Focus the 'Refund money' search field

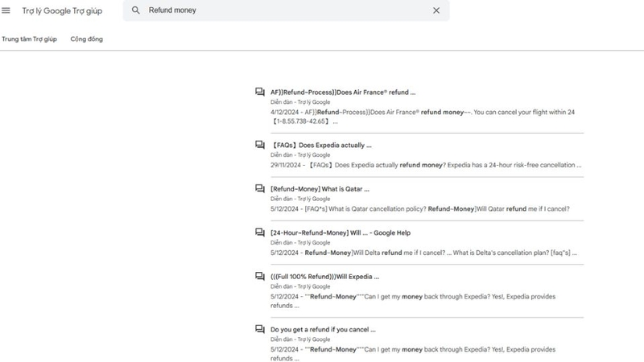pyautogui.click(x=286, y=10)
